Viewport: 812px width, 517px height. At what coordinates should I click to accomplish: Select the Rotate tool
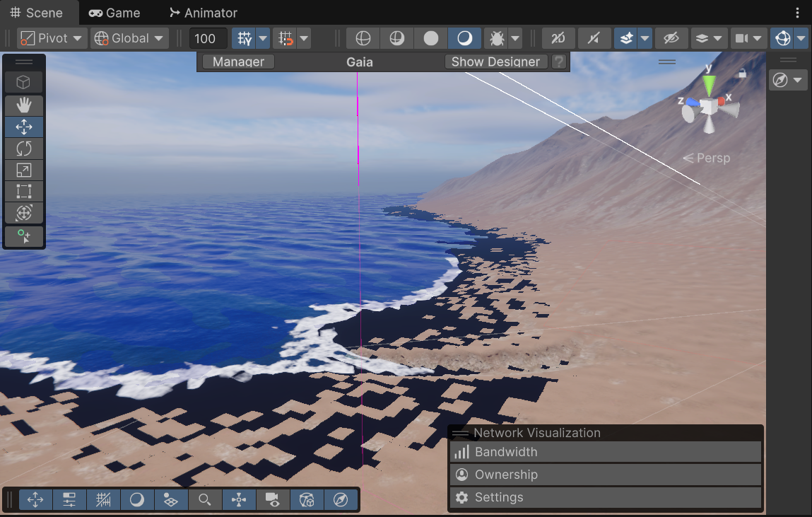tap(23, 149)
